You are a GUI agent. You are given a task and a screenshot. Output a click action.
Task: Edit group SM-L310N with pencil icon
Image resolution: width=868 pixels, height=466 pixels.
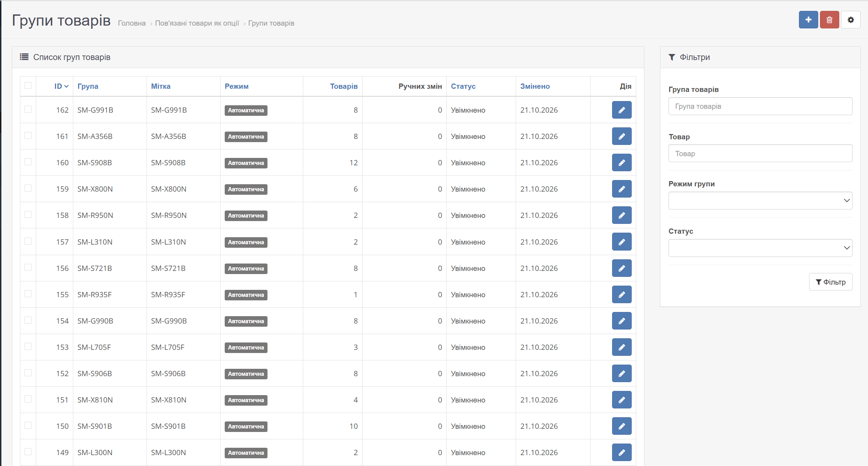622,242
